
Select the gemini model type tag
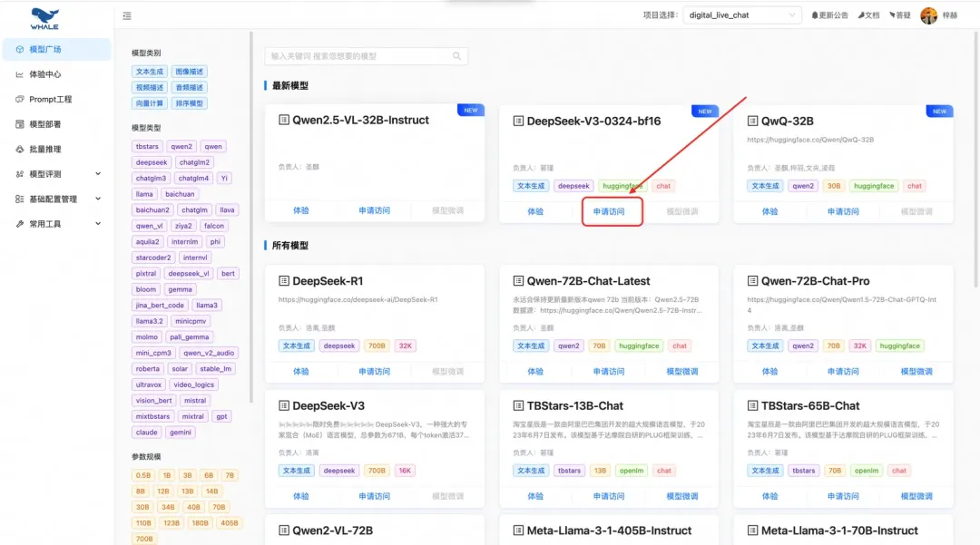point(181,432)
